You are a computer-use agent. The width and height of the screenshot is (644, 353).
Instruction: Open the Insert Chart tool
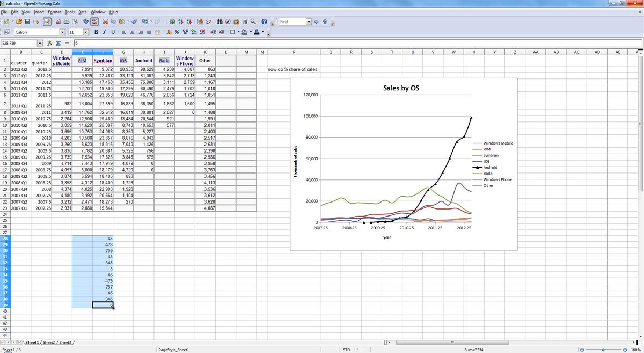click(x=200, y=22)
